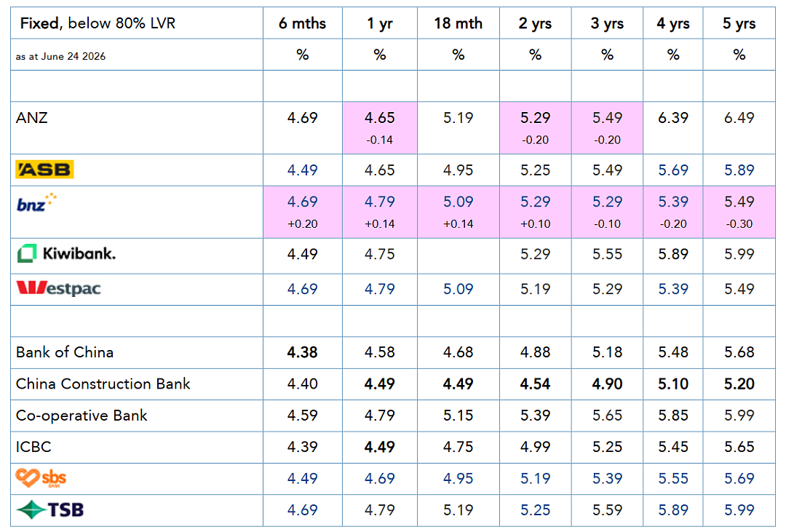The width and height of the screenshot is (786, 532).
Task: Click the bnz logo
Action: pyautogui.click(x=36, y=202)
